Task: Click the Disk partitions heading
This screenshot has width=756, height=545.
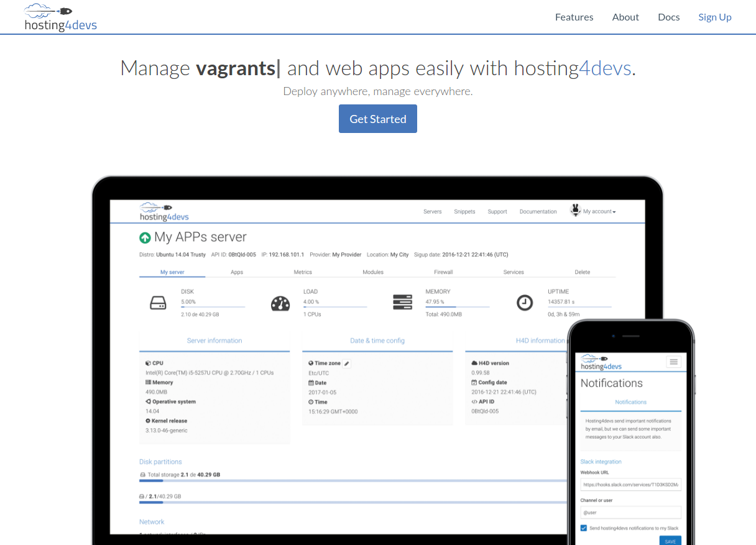Action: 160,462
